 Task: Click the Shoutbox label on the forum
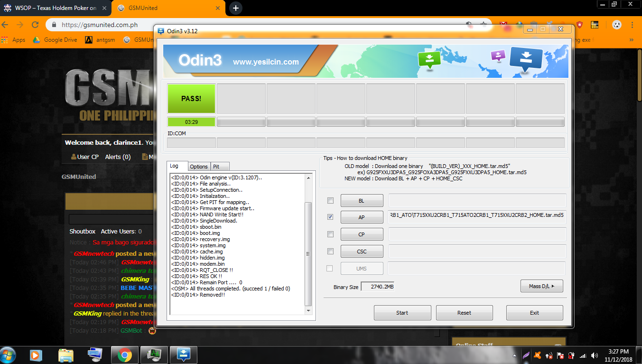click(x=83, y=231)
